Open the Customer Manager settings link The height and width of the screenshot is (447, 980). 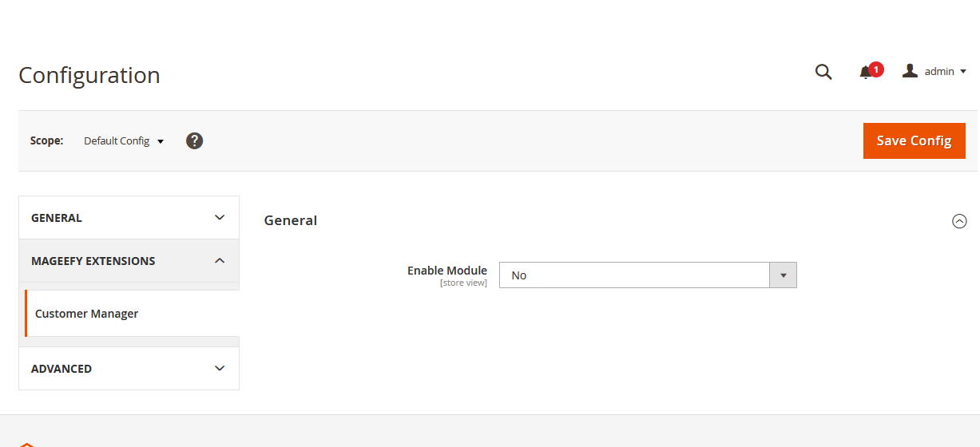pyautogui.click(x=87, y=314)
